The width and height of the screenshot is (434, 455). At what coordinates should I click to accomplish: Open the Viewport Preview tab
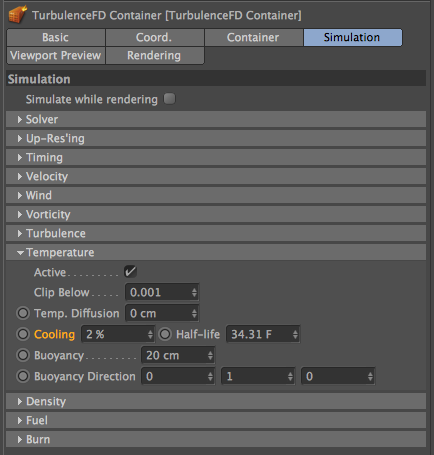(x=56, y=55)
